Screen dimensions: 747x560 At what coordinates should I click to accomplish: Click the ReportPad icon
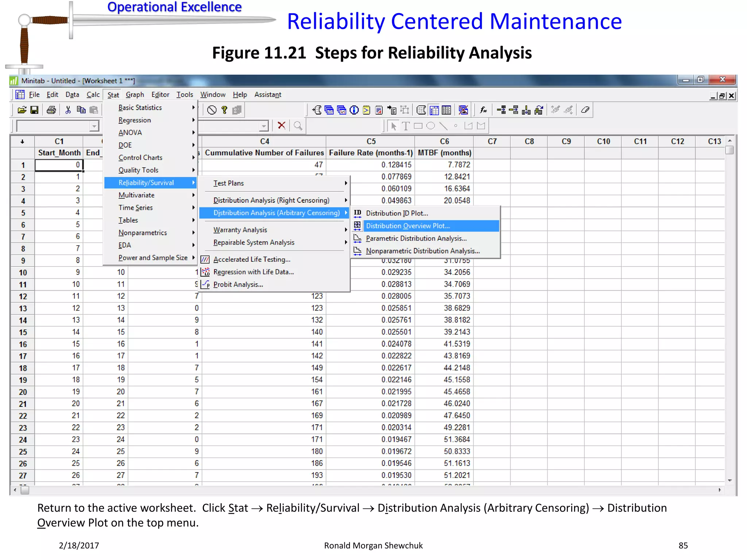379,110
